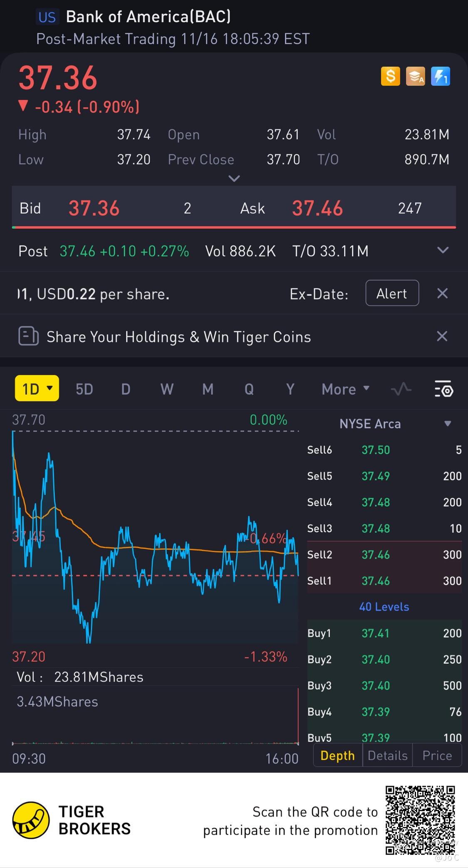Tap the High 37.74 value
The width and height of the screenshot is (468, 868).
point(134,134)
